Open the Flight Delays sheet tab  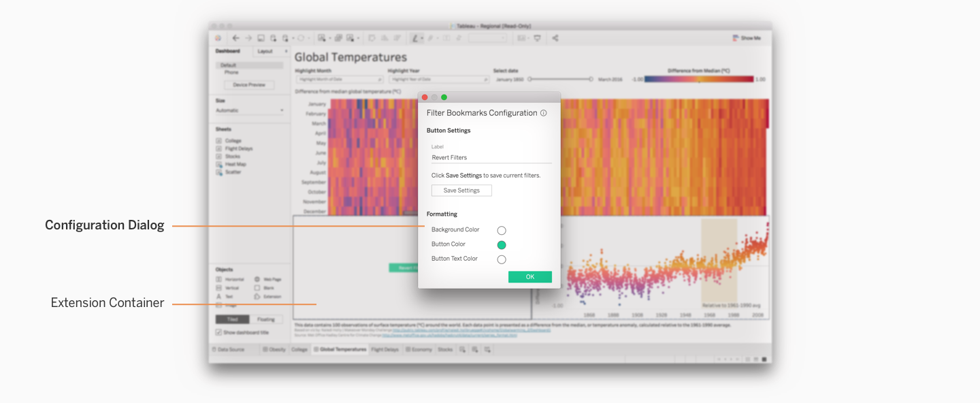[385, 349]
